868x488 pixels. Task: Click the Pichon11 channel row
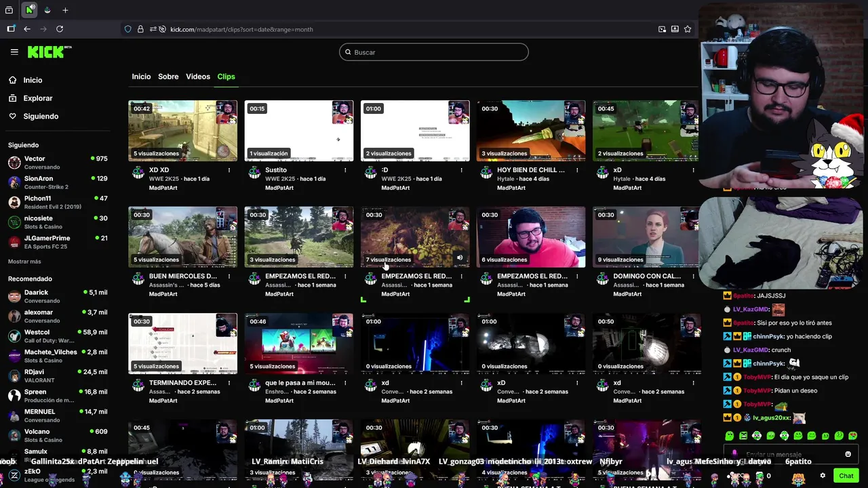point(58,202)
